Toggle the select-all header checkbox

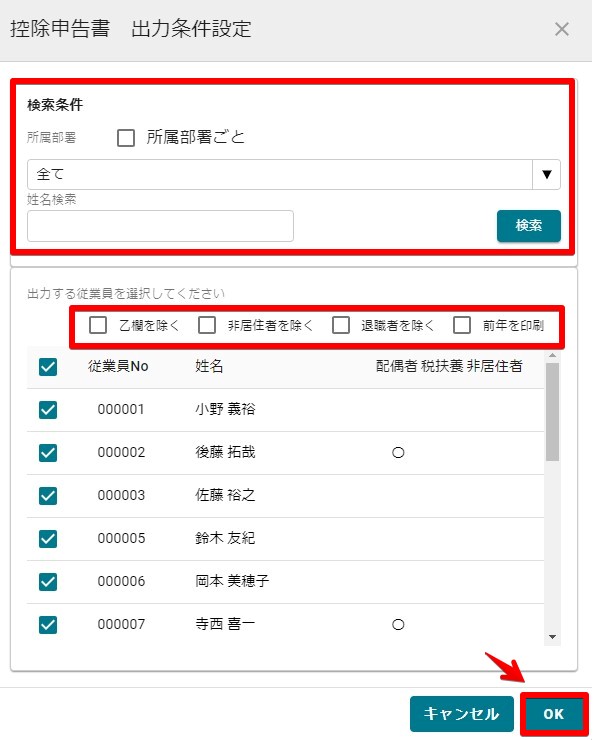point(48,367)
